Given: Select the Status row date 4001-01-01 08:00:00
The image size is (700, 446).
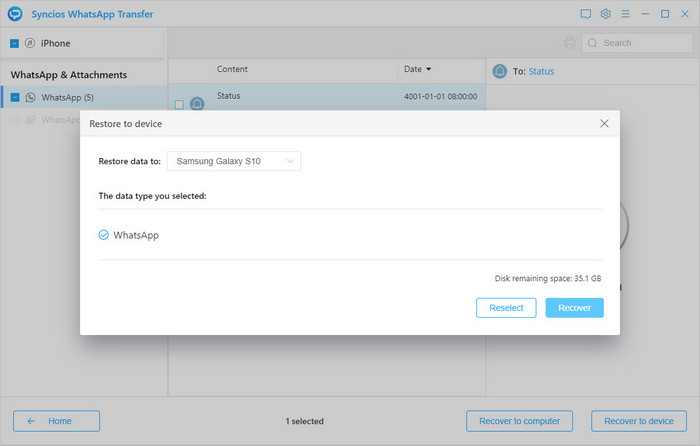Looking at the screenshot, I should [x=440, y=96].
